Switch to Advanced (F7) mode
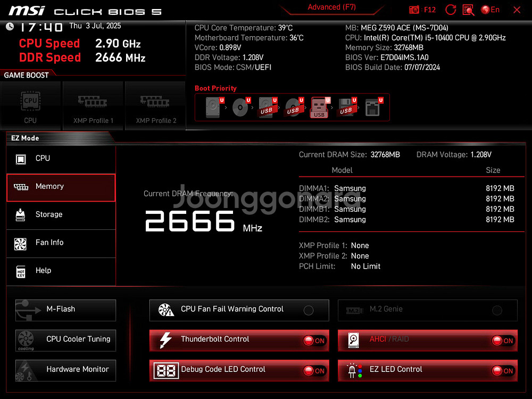The image size is (532, 399). 331,7
